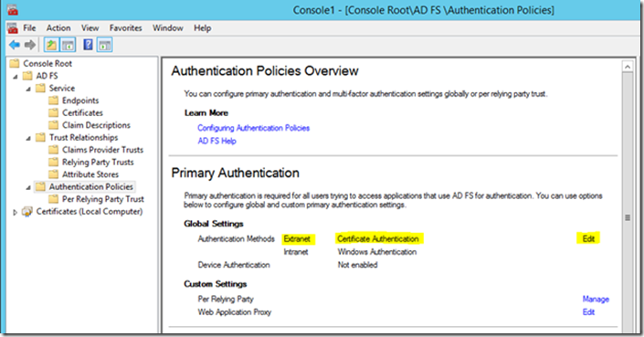Select Per Relying Party Trust node label

click(x=102, y=199)
